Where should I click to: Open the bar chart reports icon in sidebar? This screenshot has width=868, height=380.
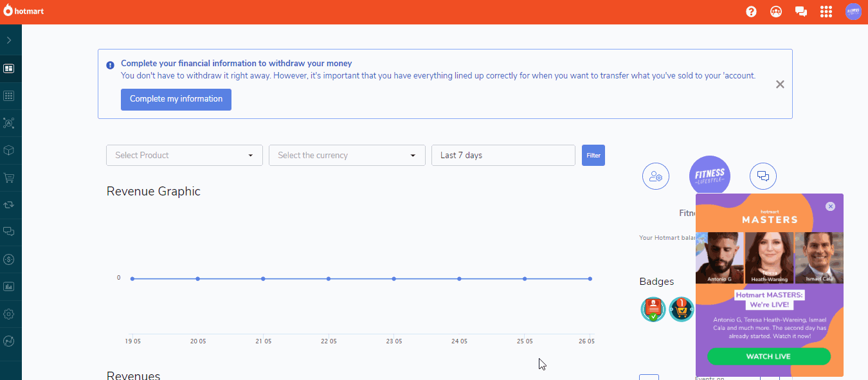tap(9, 287)
